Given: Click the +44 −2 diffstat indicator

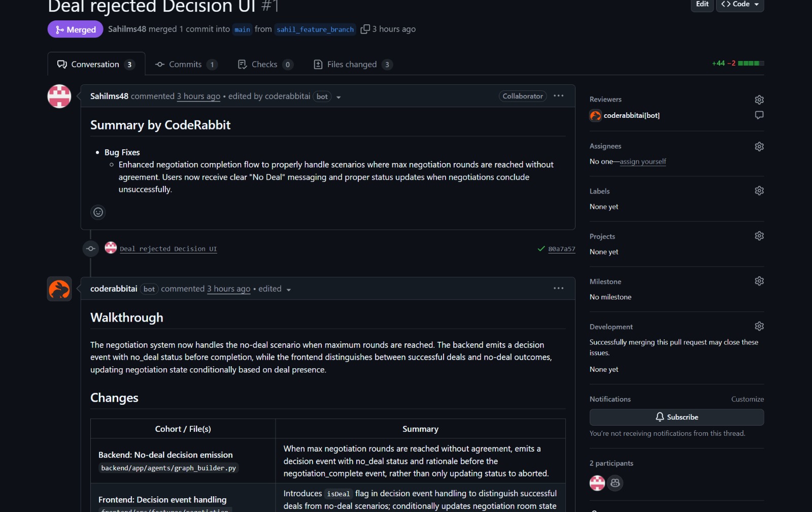Looking at the screenshot, I should (x=738, y=63).
